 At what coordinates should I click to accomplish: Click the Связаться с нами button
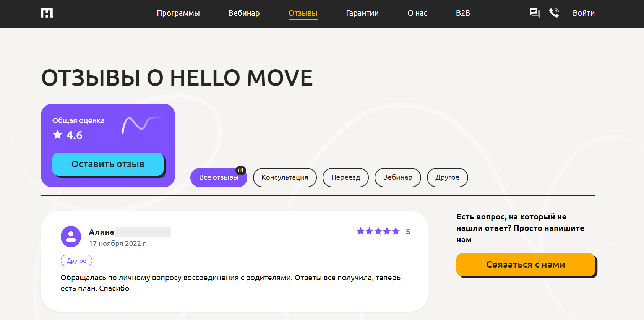(x=526, y=265)
